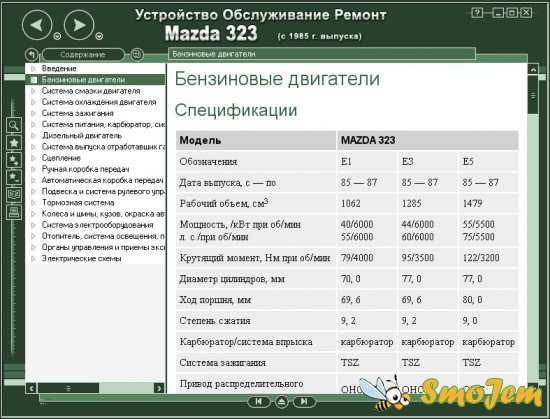Open the forward history dropdown arrow
The width and height of the screenshot is (550, 419).
tap(99, 36)
